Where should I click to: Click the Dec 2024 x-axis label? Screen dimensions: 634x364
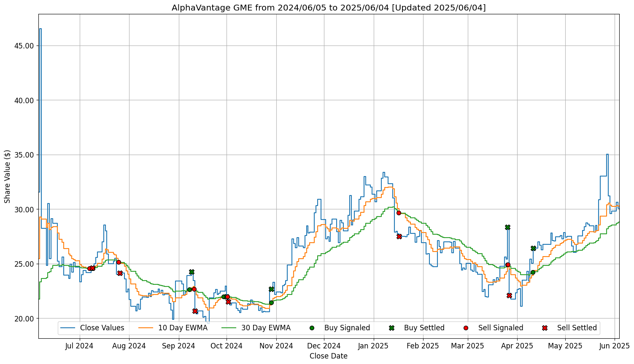coord(324,346)
